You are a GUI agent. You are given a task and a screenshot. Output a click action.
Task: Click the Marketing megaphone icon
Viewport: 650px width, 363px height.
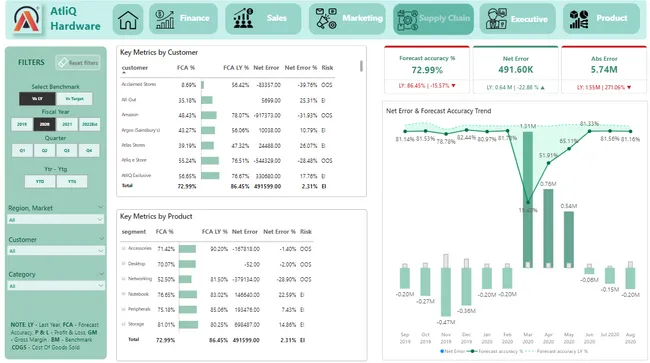(326, 19)
